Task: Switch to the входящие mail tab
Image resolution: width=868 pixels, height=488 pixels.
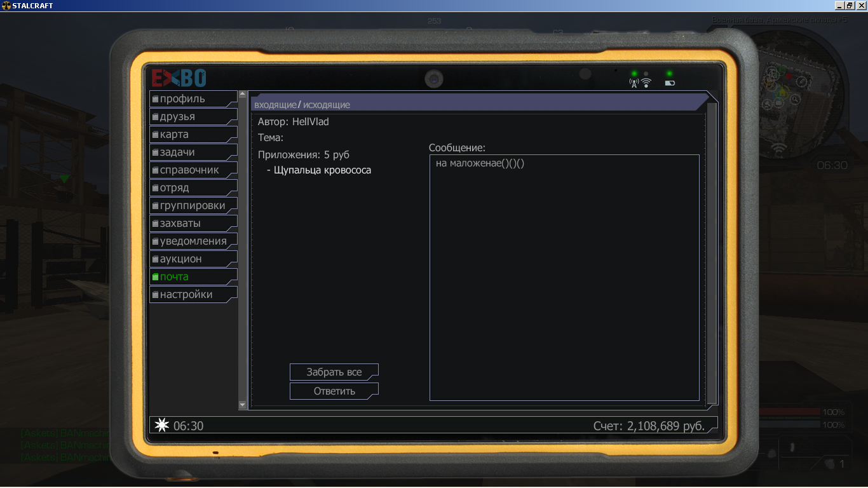Action: [275, 105]
